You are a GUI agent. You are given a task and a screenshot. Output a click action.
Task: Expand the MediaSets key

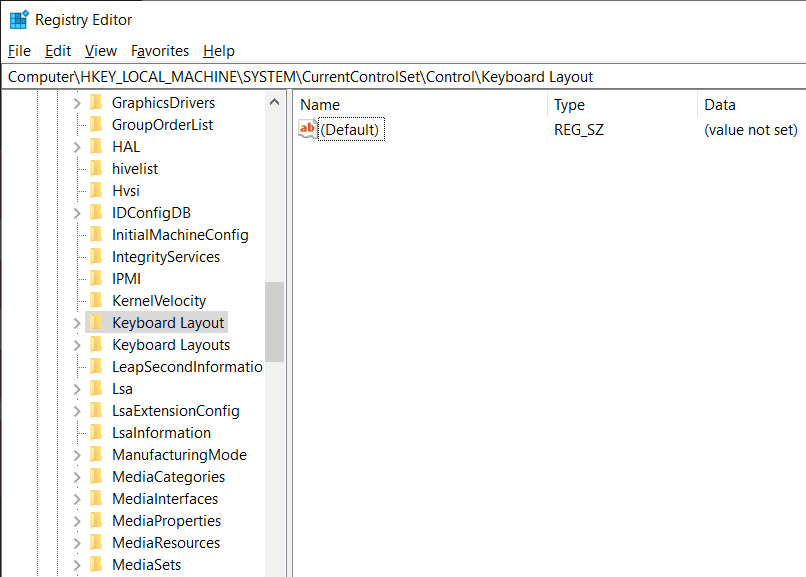pyautogui.click(x=77, y=565)
